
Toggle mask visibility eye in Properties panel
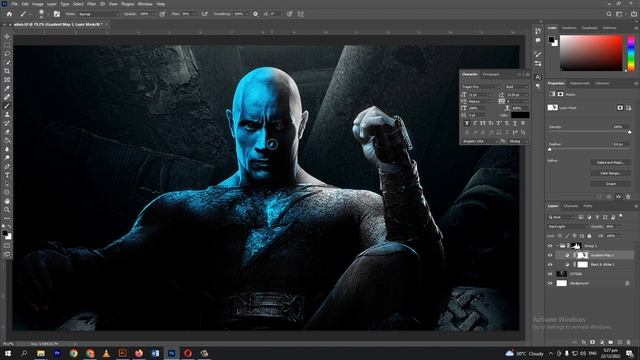coord(618,197)
